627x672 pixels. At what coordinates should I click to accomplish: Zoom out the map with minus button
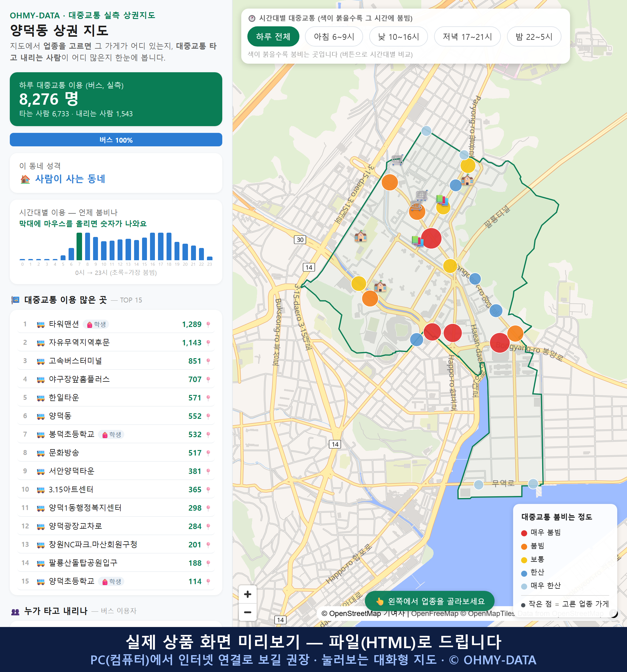click(247, 612)
